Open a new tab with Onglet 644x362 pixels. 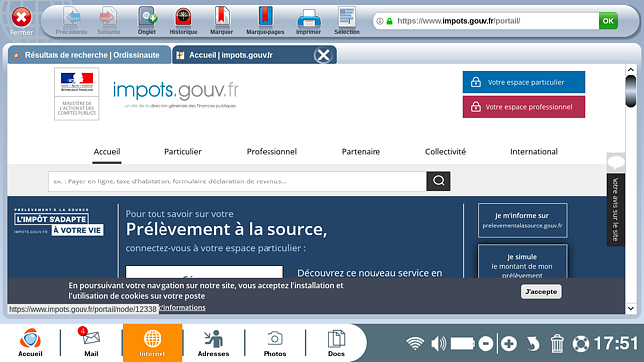click(x=147, y=21)
